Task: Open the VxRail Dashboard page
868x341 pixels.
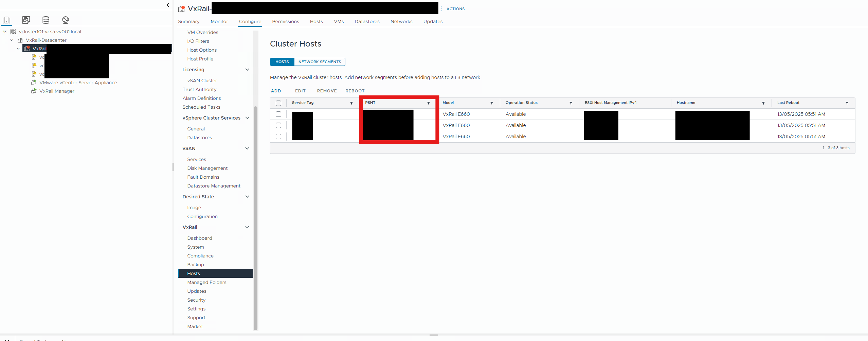Action: pyautogui.click(x=200, y=238)
